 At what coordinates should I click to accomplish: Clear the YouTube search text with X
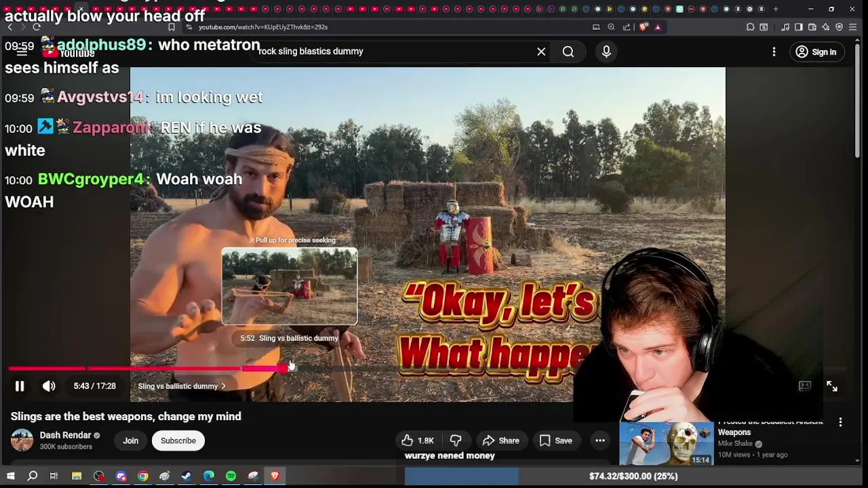click(541, 52)
